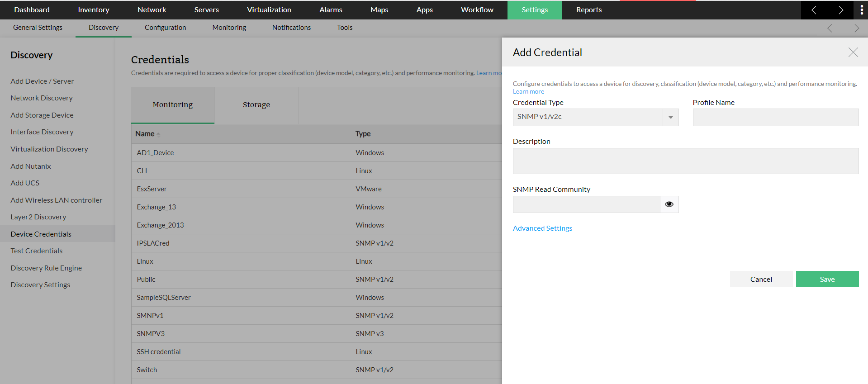Focus the Profile Name field

click(775, 117)
